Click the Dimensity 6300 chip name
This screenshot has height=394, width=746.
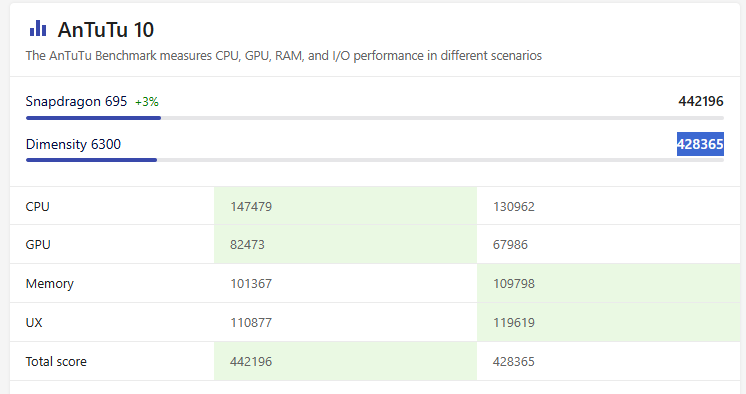point(73,144)
